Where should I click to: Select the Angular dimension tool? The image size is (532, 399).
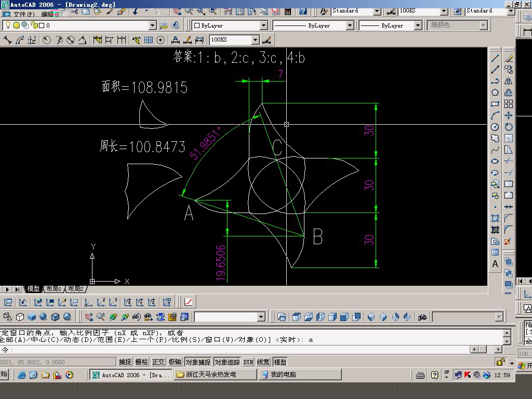(x=83, y=40)
